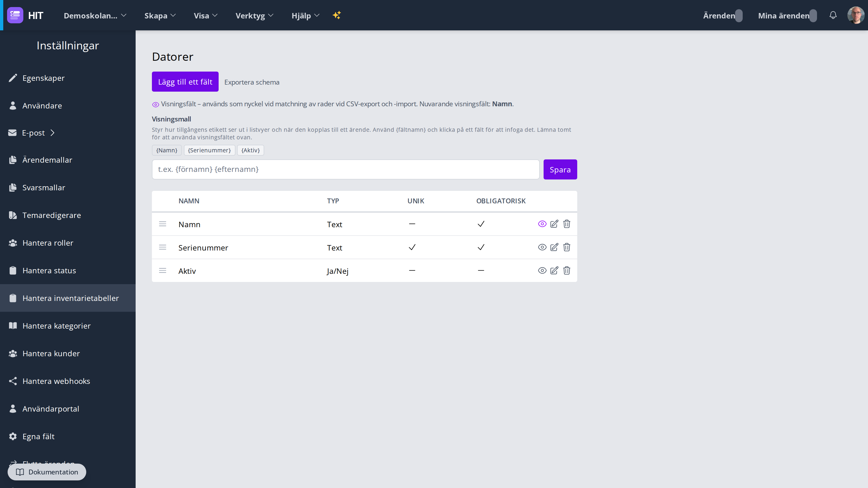Delete the Namn field
The width and height of the screenshot is (868, 488).
point(567,224)
